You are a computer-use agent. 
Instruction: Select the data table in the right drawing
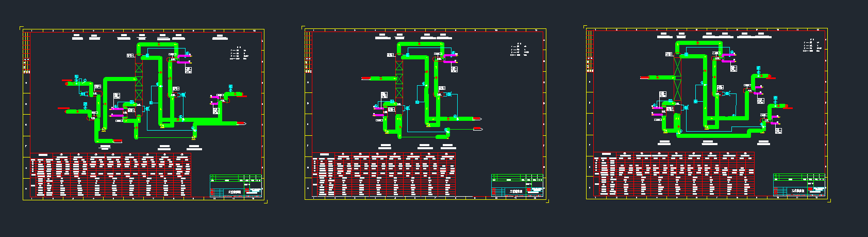674,174
